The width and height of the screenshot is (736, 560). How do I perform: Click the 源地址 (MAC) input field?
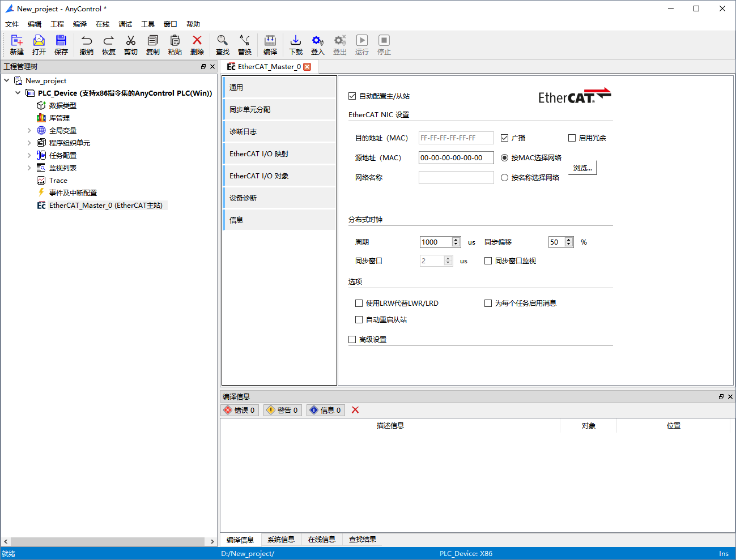pos(456,158)
